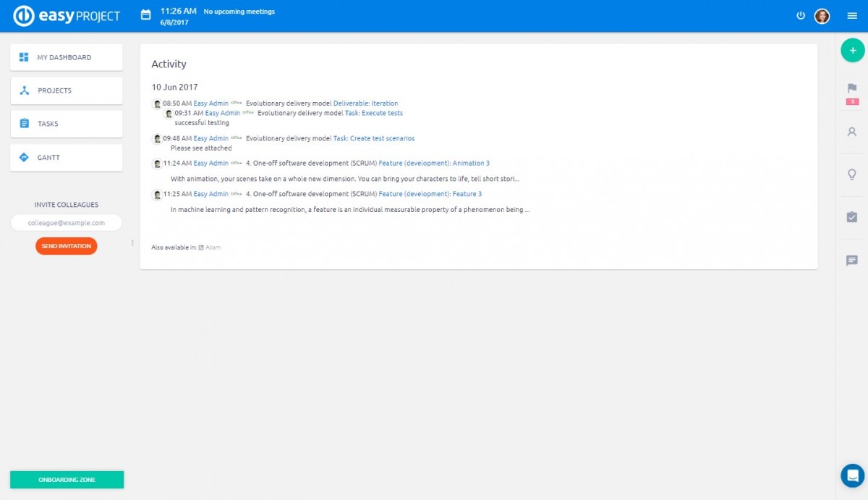Open My Dashboard menu item

click(x=66, y=57)
